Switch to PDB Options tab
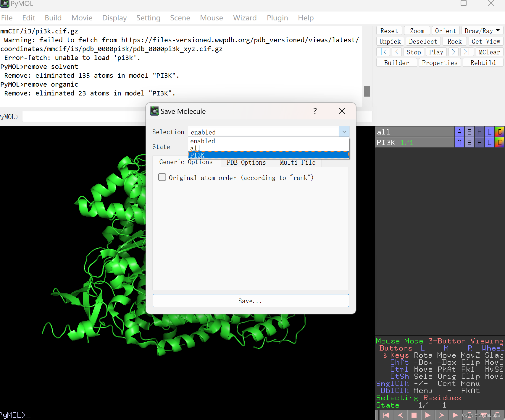This screenshot has width=505, height=420. (x=246, y=162)
